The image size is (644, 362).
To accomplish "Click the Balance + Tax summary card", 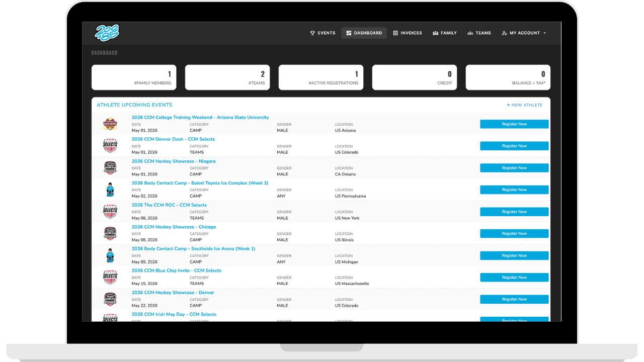I will tap(508, 77).
